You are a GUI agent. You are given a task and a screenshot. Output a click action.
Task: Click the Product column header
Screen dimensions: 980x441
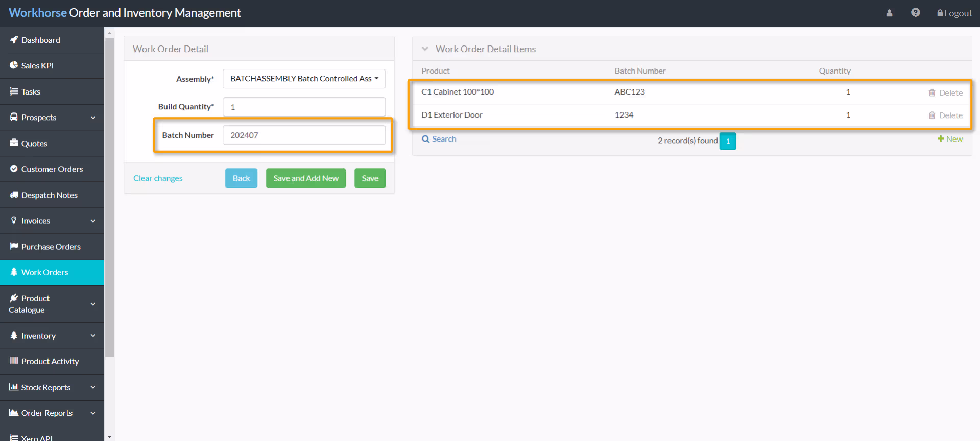pos(436,71)
